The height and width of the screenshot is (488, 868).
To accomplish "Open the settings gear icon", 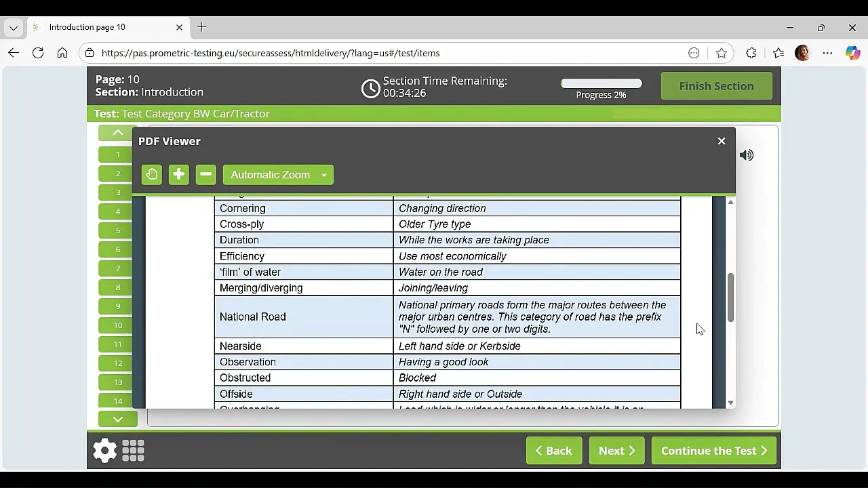I will pos(105,451).
